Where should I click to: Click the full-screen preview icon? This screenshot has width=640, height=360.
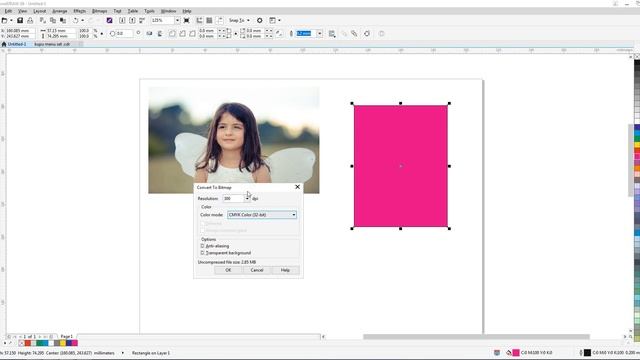187,20
